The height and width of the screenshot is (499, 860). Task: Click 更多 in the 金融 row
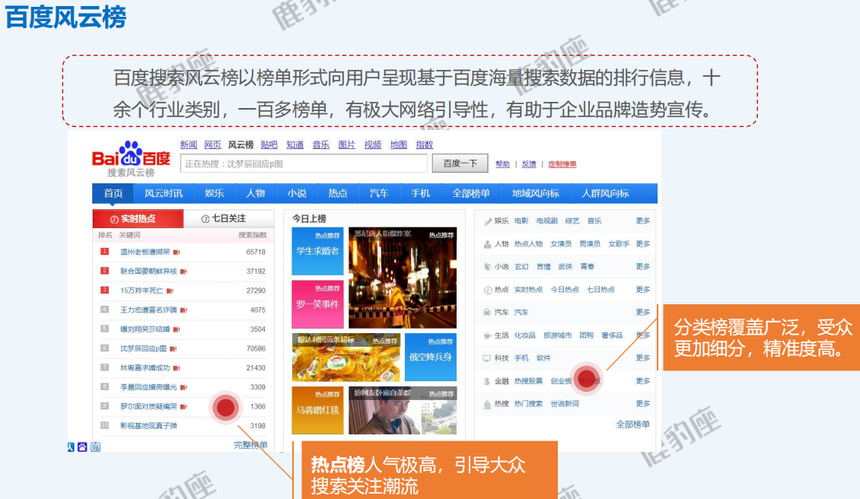click(x=643, y=381)
